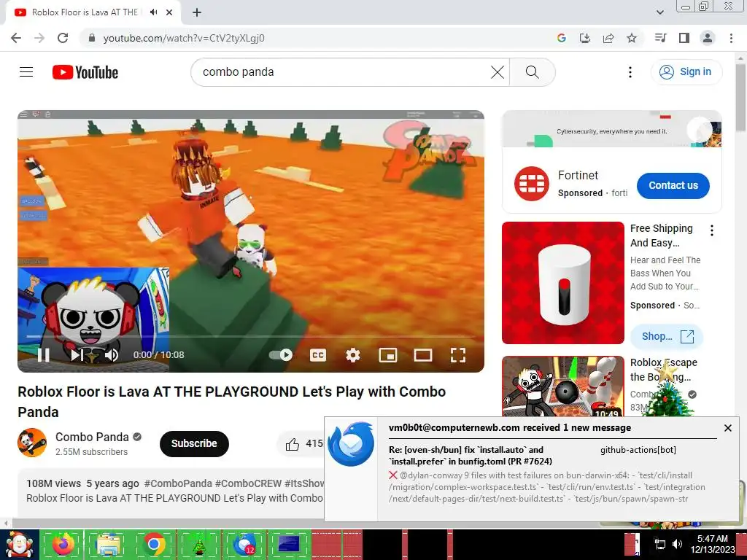This screenshot has height=560, width=747.
Task: Share this page icon
Action: pos(608,38)
